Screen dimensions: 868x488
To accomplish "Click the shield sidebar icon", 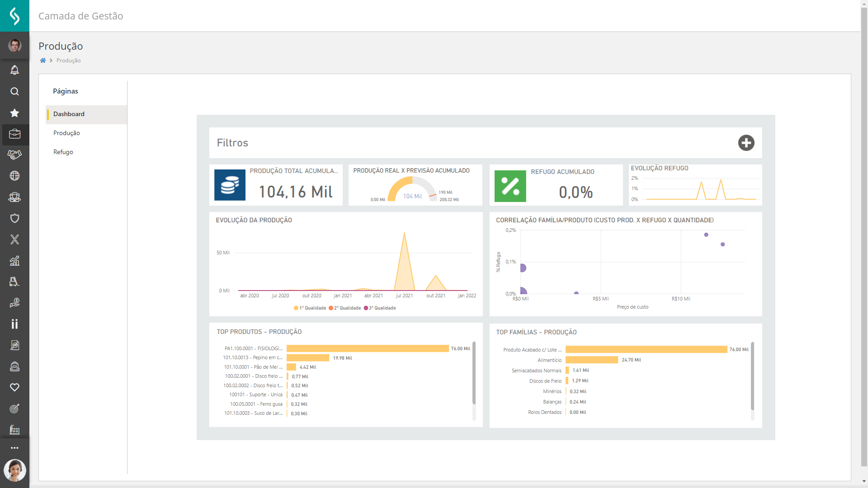I will [x=14, y=219].
